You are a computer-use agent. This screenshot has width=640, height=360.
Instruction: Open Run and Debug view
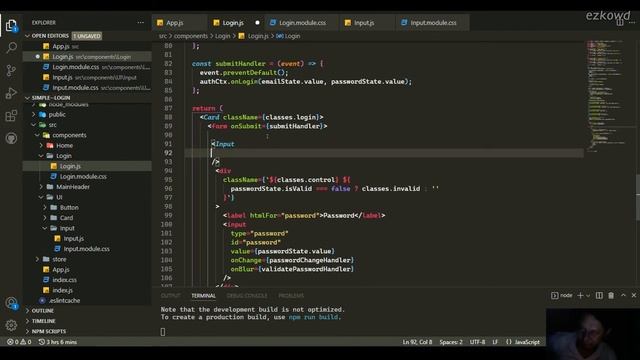point(11,93)
